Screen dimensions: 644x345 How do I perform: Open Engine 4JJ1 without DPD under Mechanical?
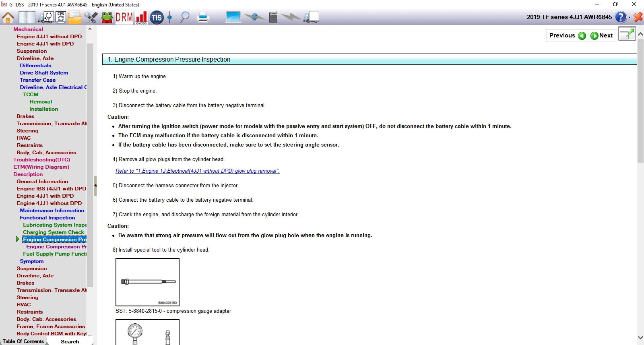coord(49,36)
